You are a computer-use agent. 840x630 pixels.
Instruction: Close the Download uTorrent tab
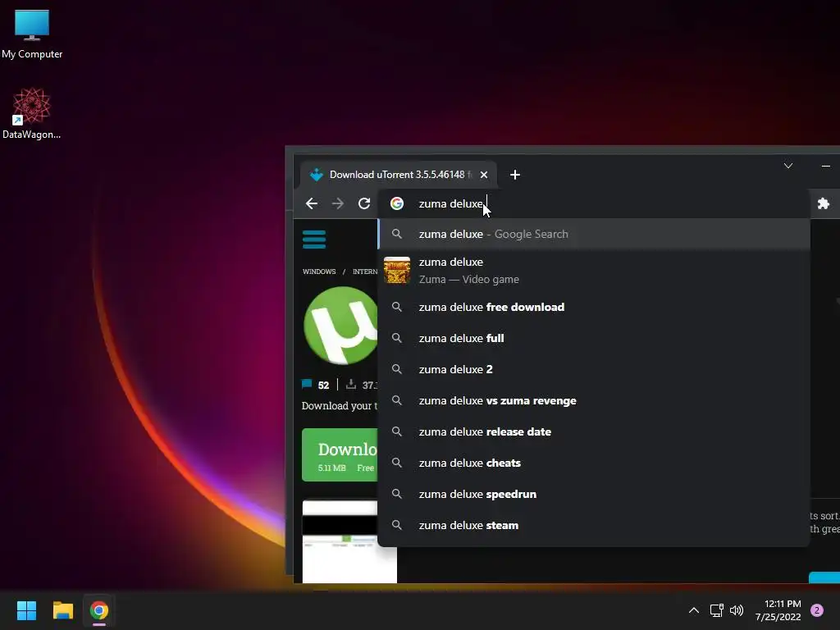coord(484,175)
